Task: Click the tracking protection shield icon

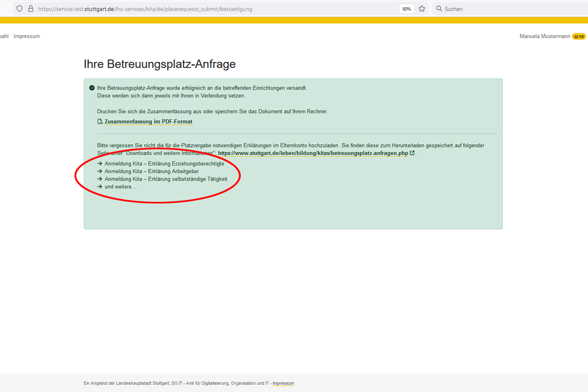Action: click(20, 9)
